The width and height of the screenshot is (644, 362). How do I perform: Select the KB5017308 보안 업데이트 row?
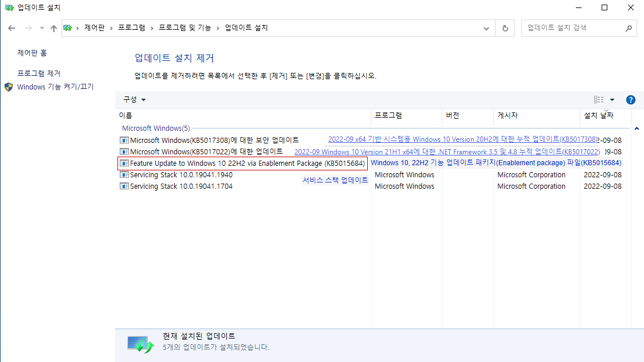pyautogui.click(x=370, y=141)
